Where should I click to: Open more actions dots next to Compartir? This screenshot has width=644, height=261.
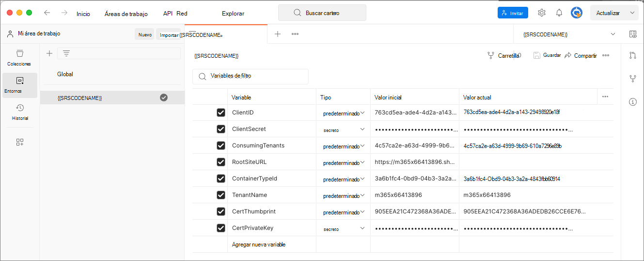(606, 55)
